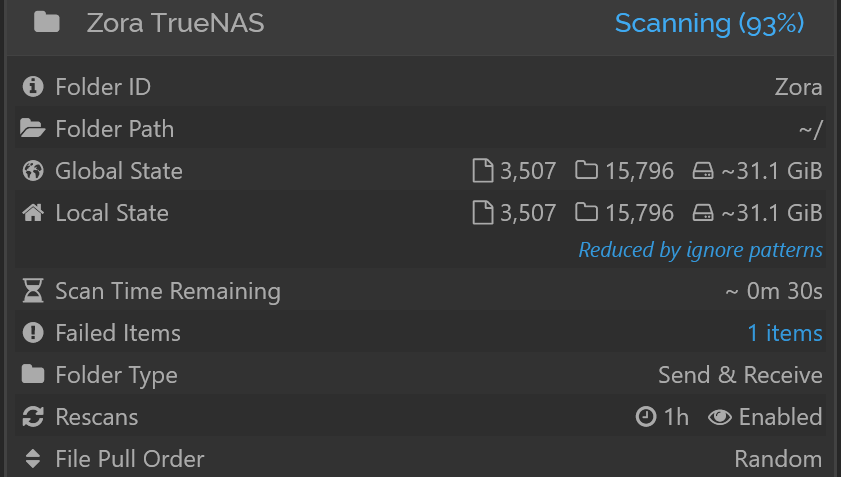Click the Rescans refresh arrows icon

pyautogui.click(x=33, y=417)
